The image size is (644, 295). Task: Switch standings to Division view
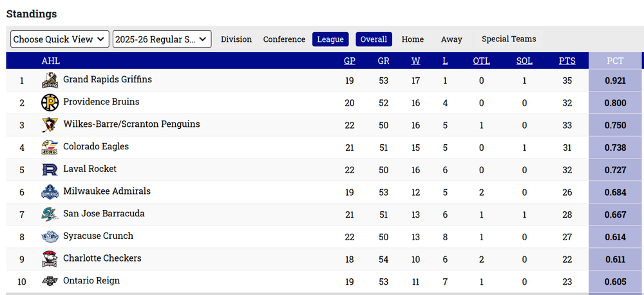click(x=236, y=39)
